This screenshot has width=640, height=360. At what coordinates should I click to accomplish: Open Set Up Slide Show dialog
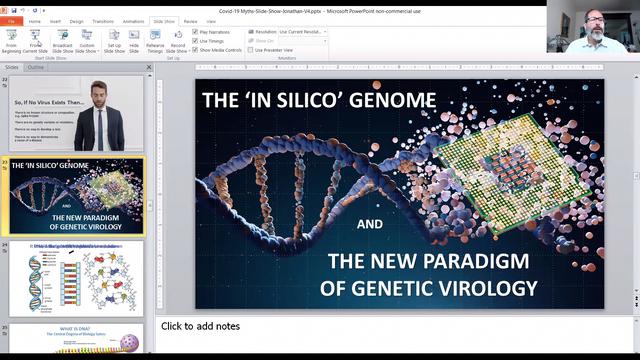pyautogui.click(x=114, y=41)
